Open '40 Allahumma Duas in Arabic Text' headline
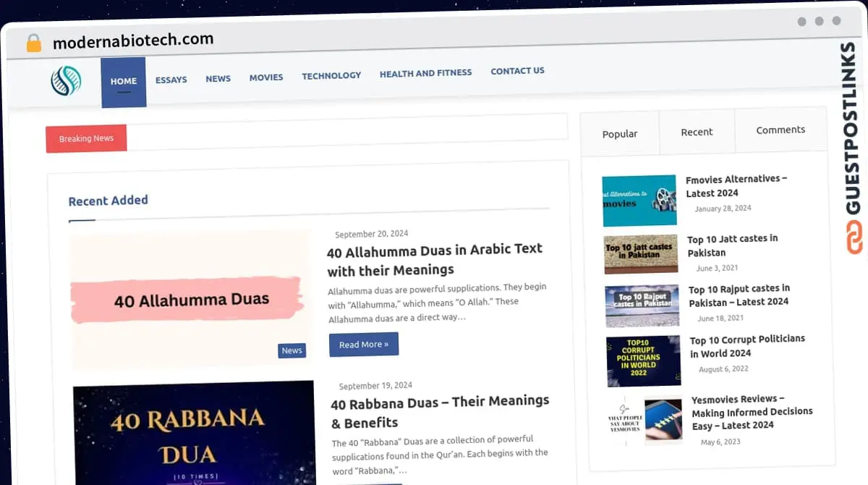The height and width of the screenshot is (485, 868). tap(435, 259)
